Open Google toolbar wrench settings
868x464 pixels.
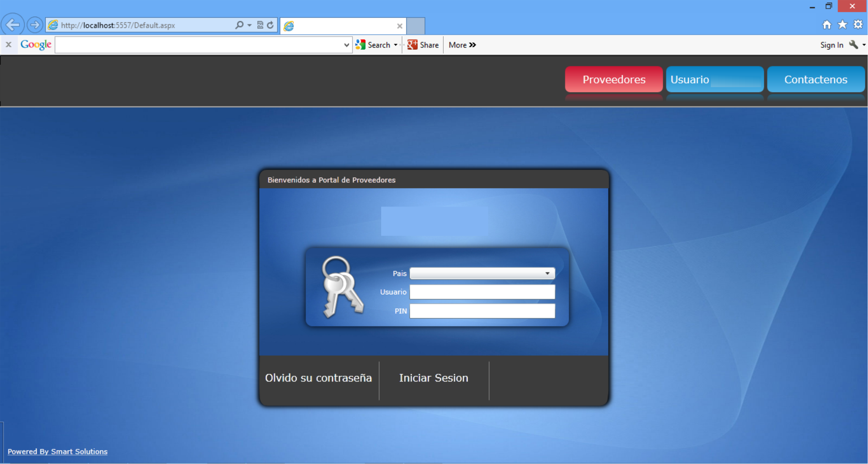click(x=853, y=45)
